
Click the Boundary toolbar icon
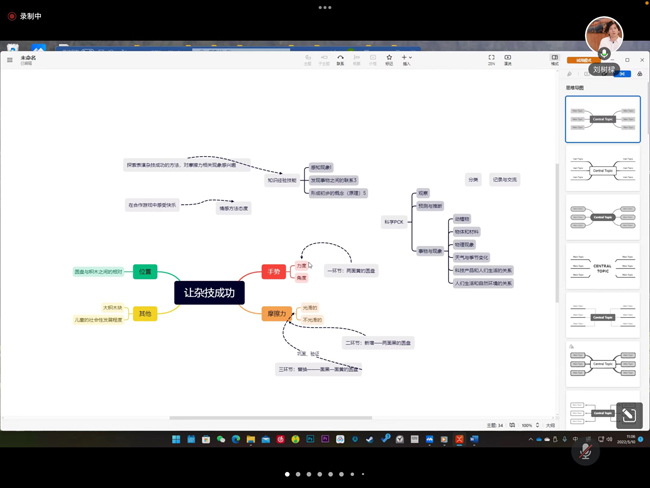click(373, 60)
